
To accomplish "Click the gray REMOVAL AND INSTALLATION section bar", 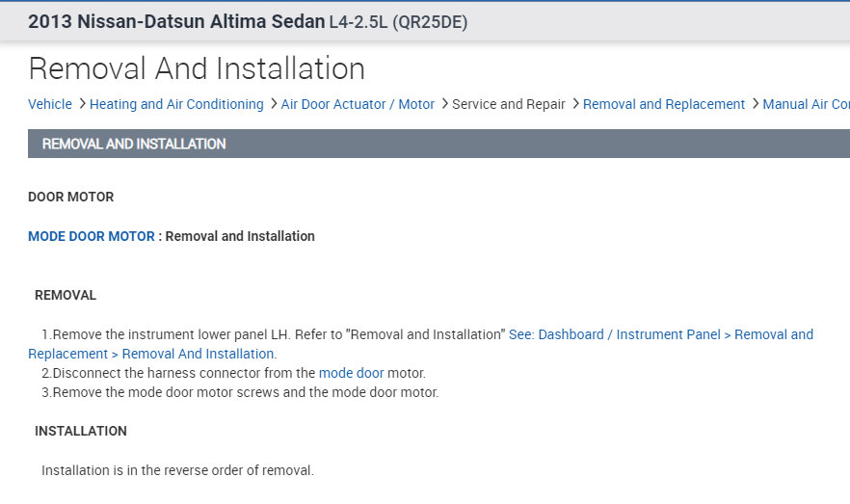I will 438,144.
